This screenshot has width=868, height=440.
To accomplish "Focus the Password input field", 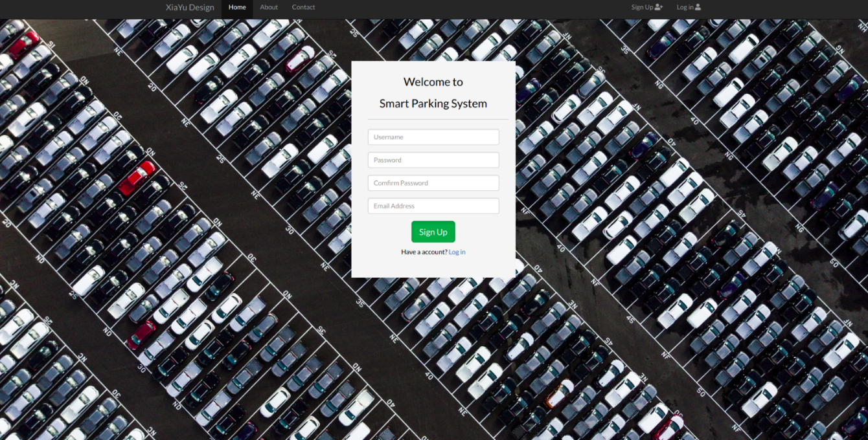I will tap(433, 160).
